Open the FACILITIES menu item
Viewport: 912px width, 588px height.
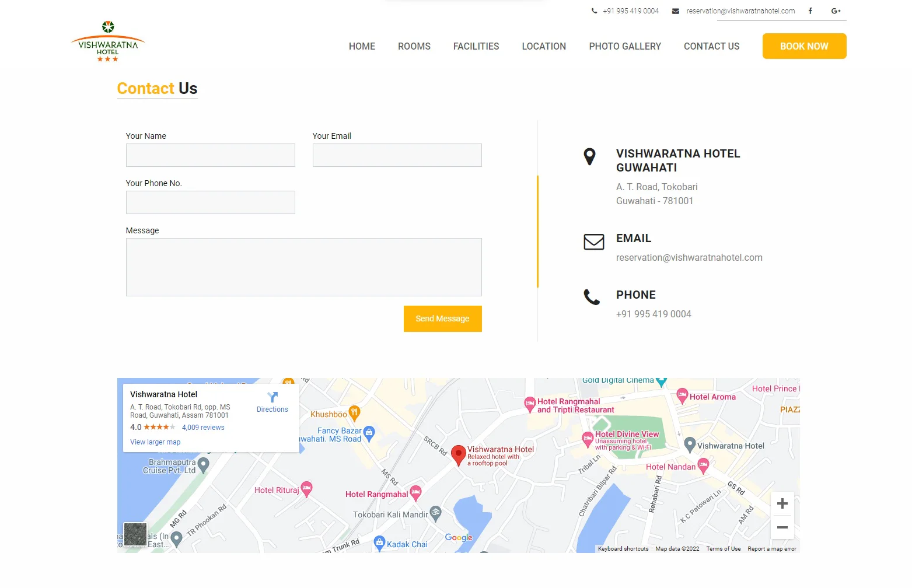(476, 46)
